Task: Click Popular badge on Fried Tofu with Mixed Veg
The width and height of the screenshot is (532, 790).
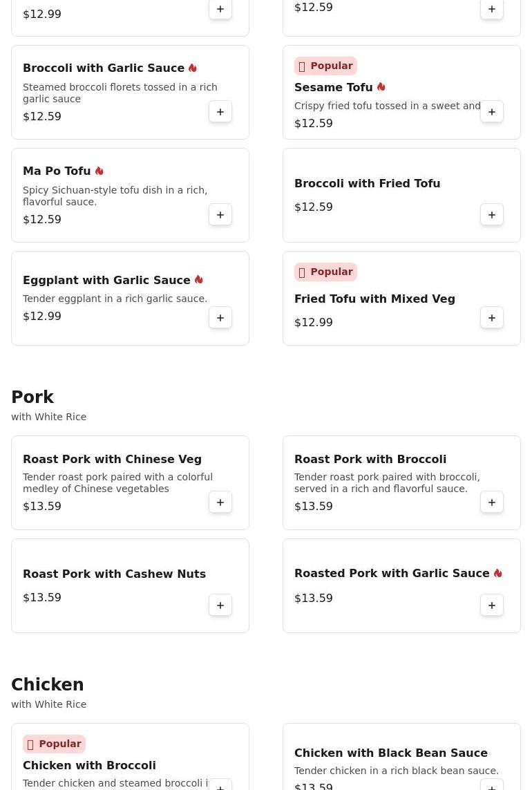Action: 325,272
